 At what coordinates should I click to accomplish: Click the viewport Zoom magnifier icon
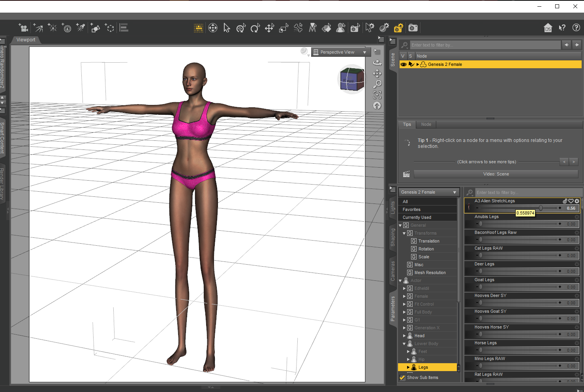pos(377,84)
